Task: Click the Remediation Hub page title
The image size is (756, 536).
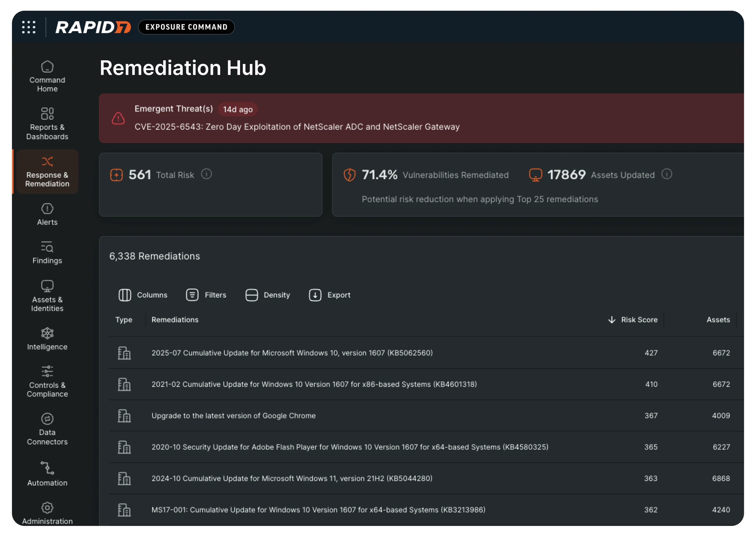Action: (183, 68)
